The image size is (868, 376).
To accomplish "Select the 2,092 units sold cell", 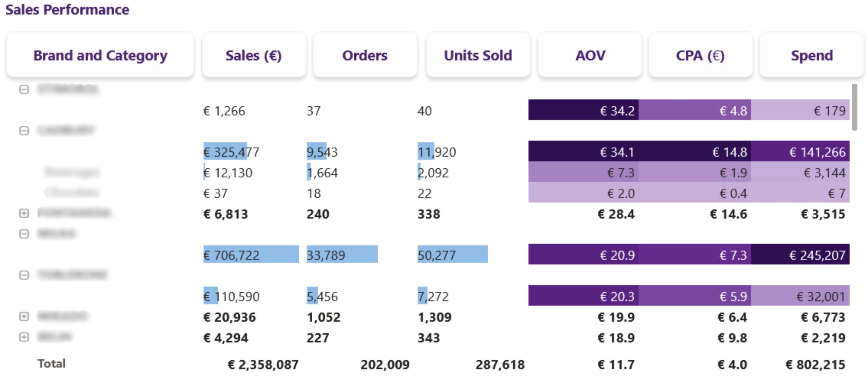I will click(x=433, y=173).
